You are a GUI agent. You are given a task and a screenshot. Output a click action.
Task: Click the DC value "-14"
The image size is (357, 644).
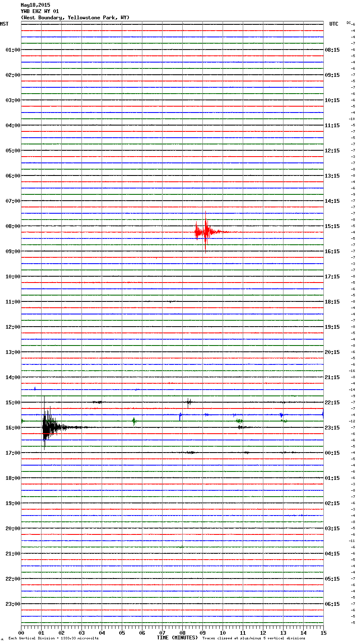point(352,390)
